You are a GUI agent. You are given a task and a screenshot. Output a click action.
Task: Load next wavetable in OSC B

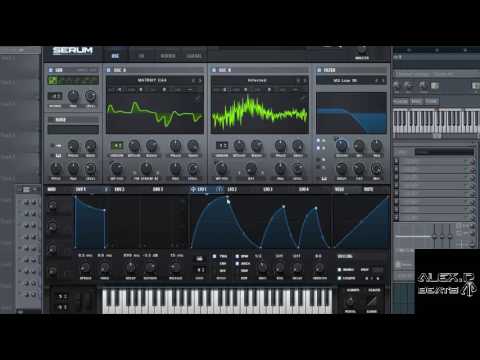click(x=305, y=80)
